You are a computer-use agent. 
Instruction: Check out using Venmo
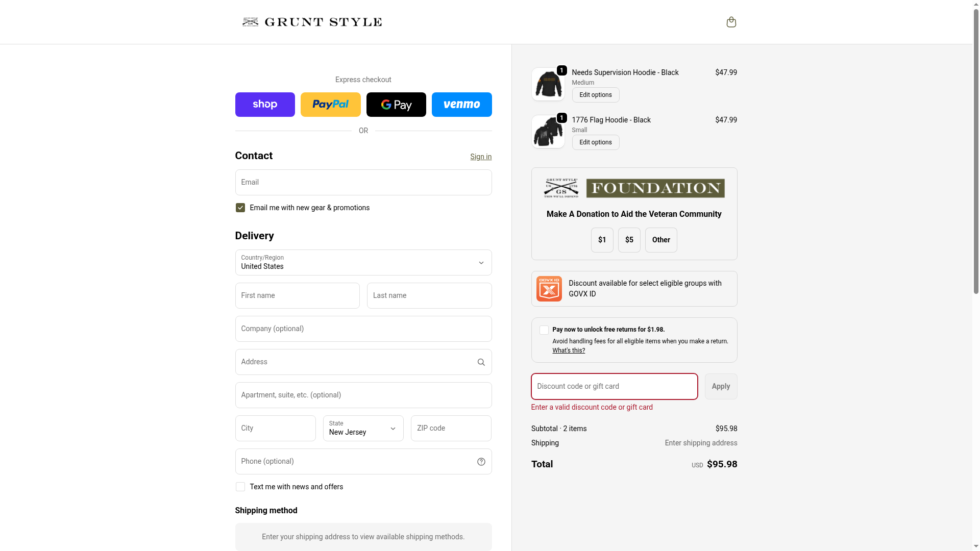[x=461, y=105]
